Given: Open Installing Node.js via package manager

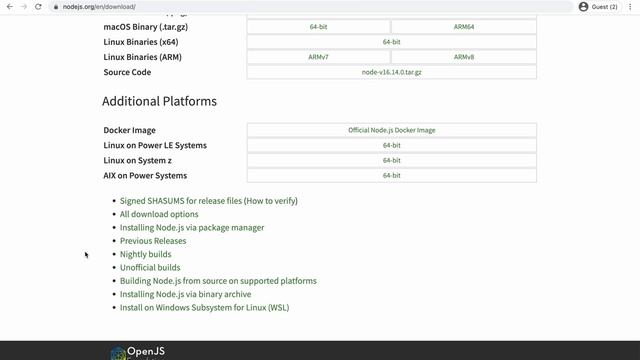Looking at the screenshot, I should pyautogui.click(x=192, y=228).
